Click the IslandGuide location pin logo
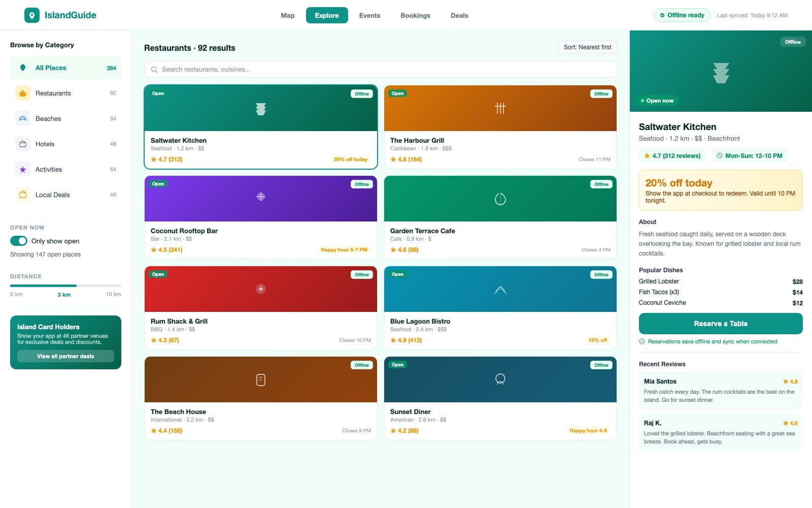The width and height of the screenshot is (812, 508). tap(32, 15)
